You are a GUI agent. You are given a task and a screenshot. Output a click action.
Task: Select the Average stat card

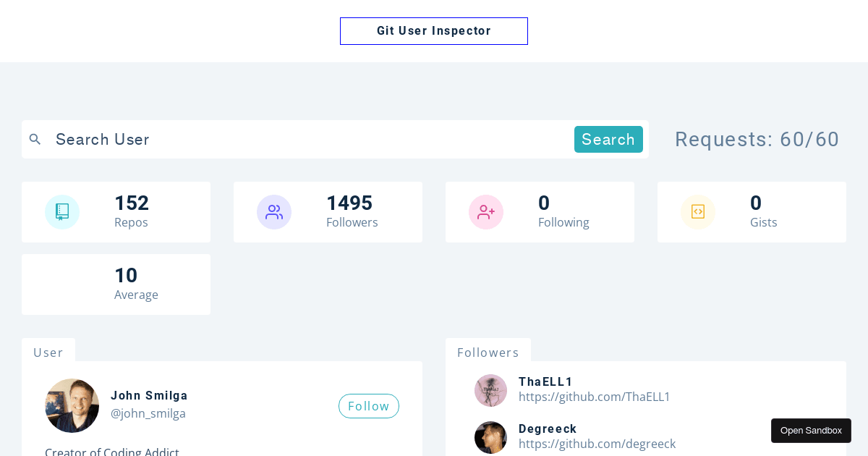coord(116,284)
